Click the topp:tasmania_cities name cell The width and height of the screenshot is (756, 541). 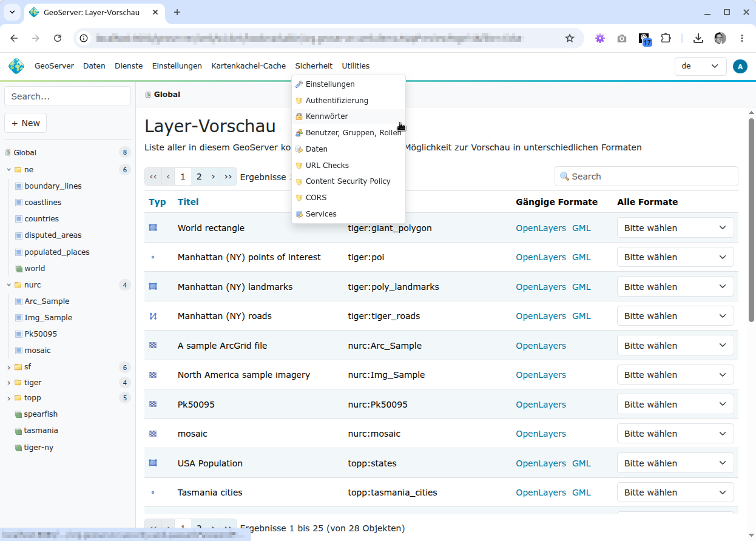pos(393,492)
